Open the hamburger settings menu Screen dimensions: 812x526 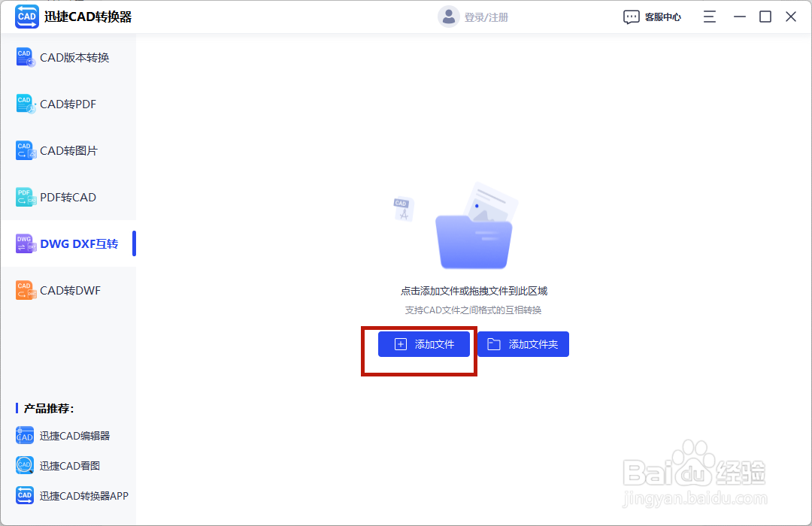tap(709, 16)
